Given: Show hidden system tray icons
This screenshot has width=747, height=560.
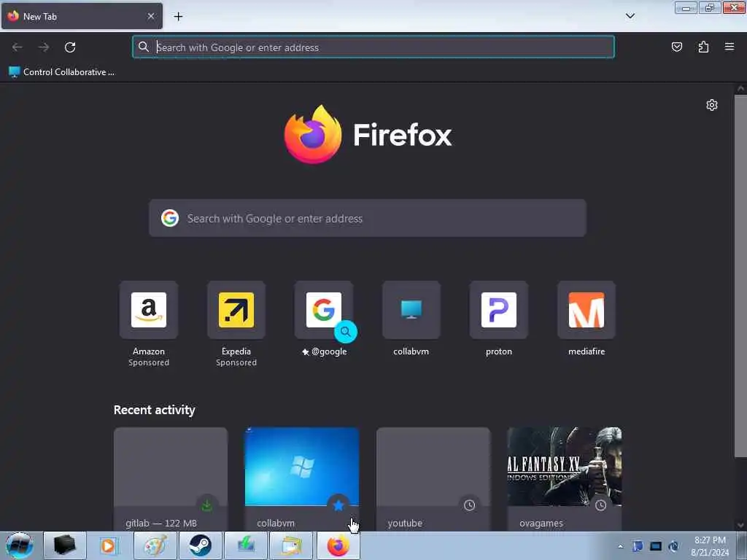Looking at the screenshot, I should (x=620, y=546).
